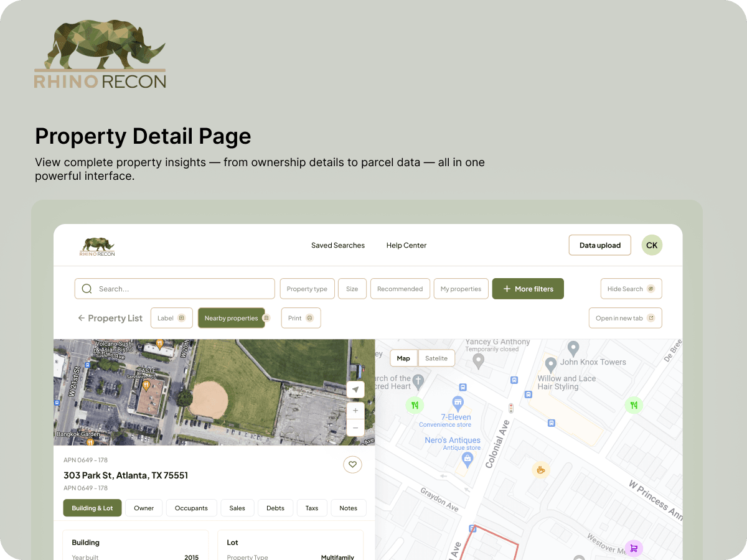Viewport: 747px width, 560px height.
Task: Switch to the Occupants tab
Action: [x=191, y=508]
